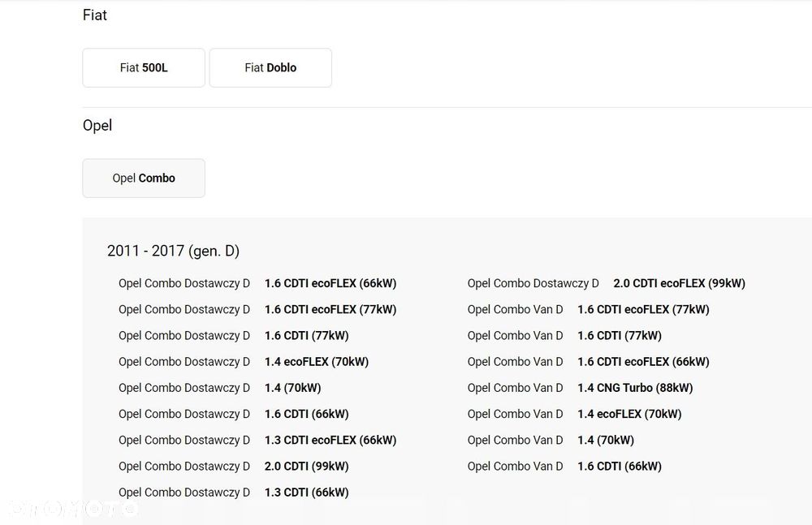The width and height of the screenshot is (812, 525).
Task: Pick Combo Van D 1.6 CDTI ecoFLEX (77kW)
Action: click(588, 310)
